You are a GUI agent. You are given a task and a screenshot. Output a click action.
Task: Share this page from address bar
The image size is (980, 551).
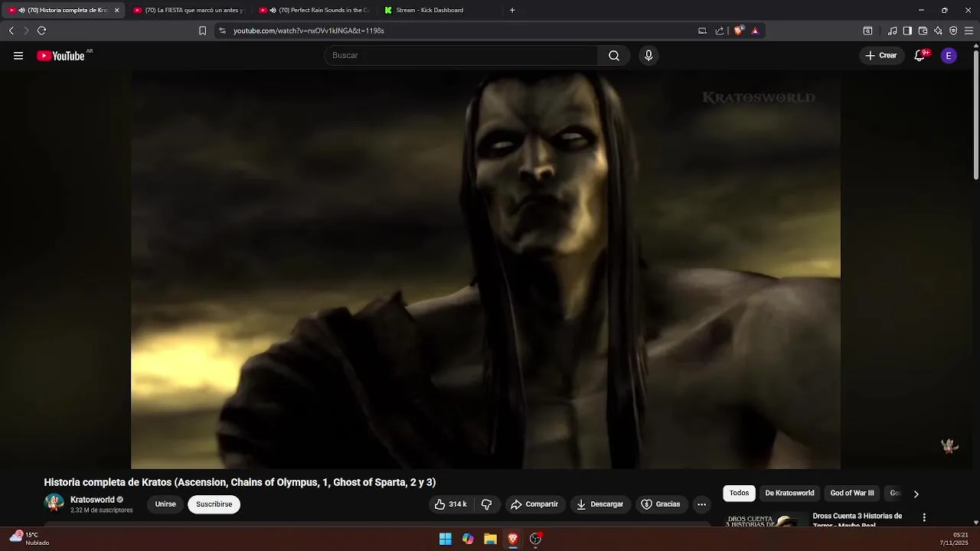coord(720,31)
